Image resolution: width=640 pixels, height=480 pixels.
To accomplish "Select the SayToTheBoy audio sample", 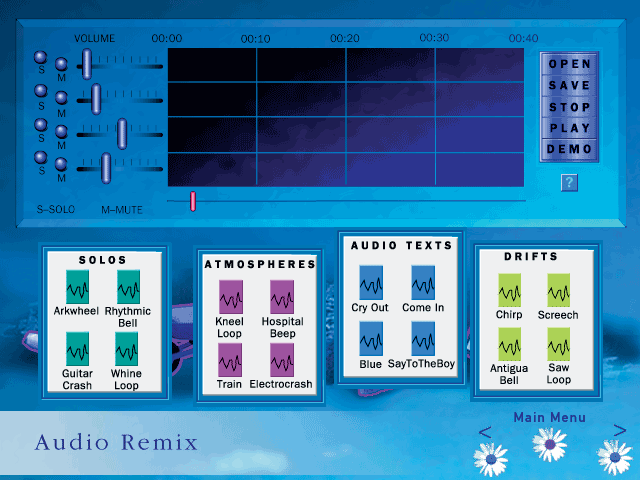I will point(422,339).
